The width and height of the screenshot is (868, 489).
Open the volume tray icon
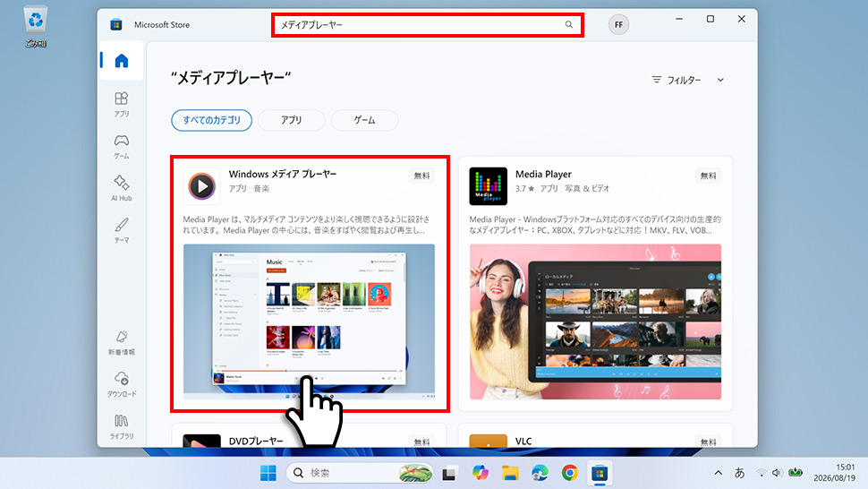777,473
